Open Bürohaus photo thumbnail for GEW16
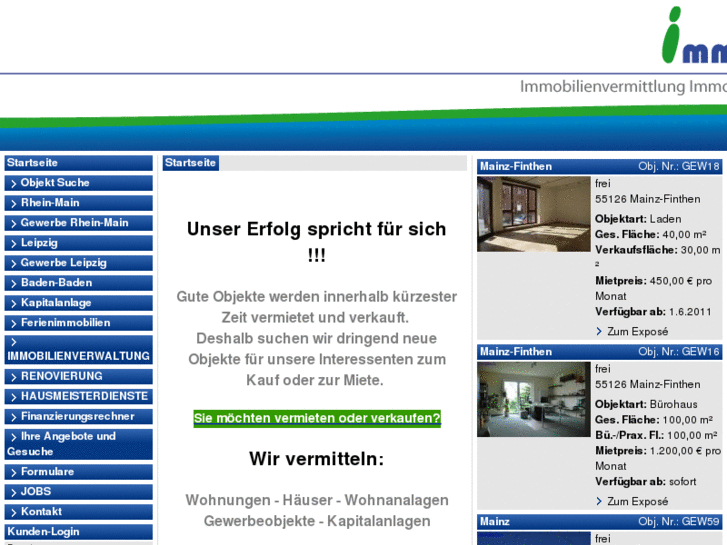The height and width of the screenshot is (545, 727). click(534, 399)
